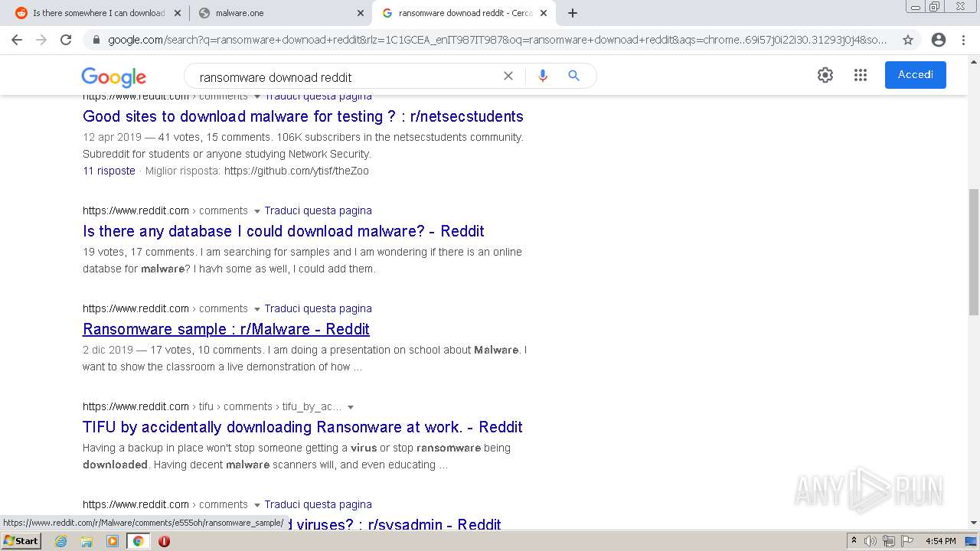980x551 pixels.
Task: Open the file explorer taskbar icon
Action: [x=87, y=541]
